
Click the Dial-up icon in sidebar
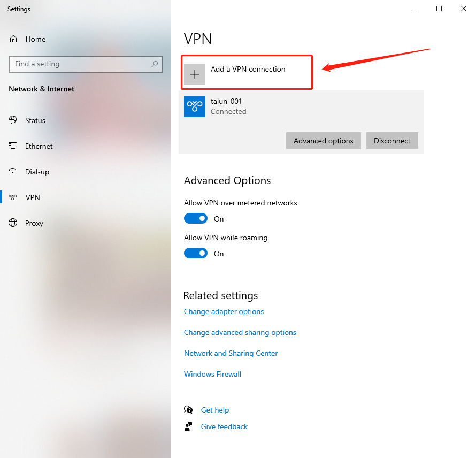click(x=13, y=172)
